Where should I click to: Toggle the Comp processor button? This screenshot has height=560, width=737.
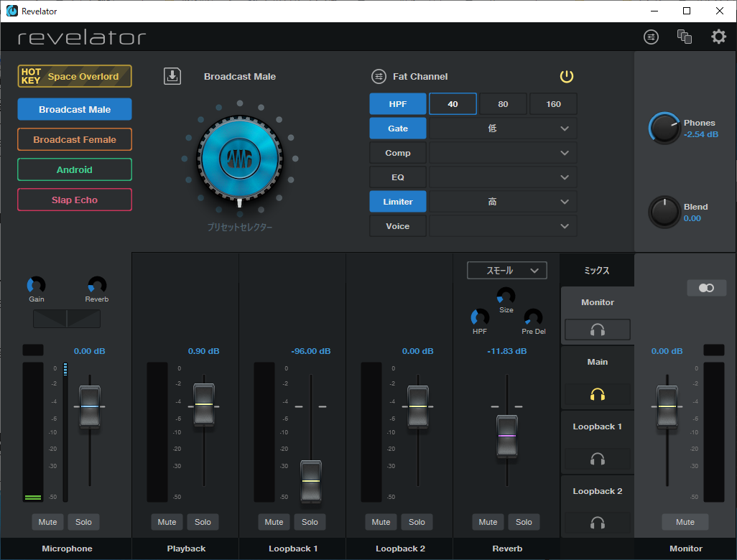398,153
